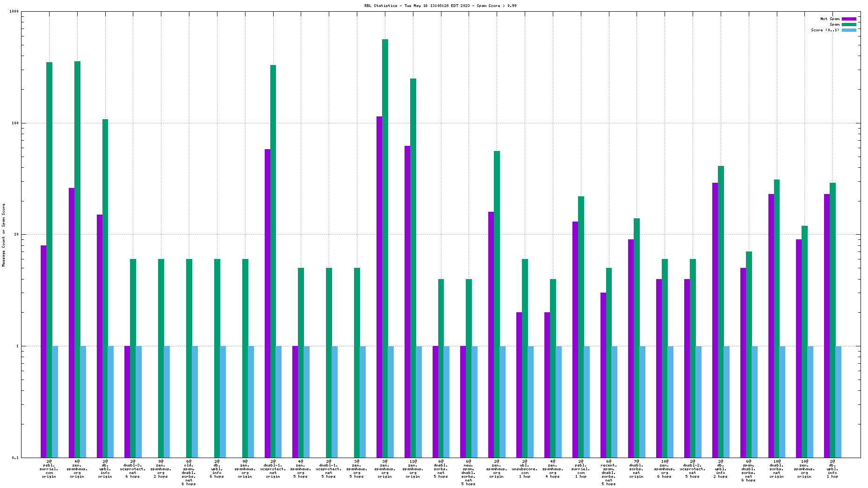Click the blue Score bar for db.wpbl.info 1 hop

tap(838, 402)
